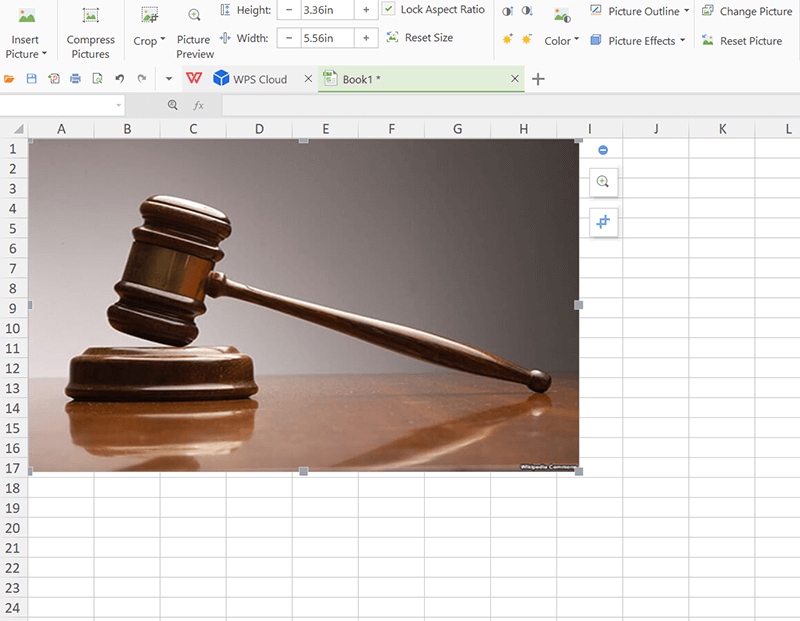
Task: Open the Picture Outline dropdown
Action: [x=686, y=11]
